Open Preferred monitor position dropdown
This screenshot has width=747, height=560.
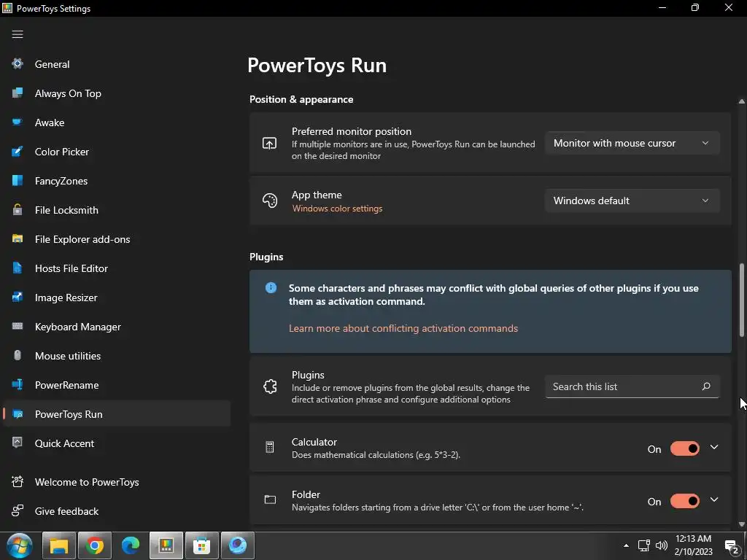click(632, 143)
